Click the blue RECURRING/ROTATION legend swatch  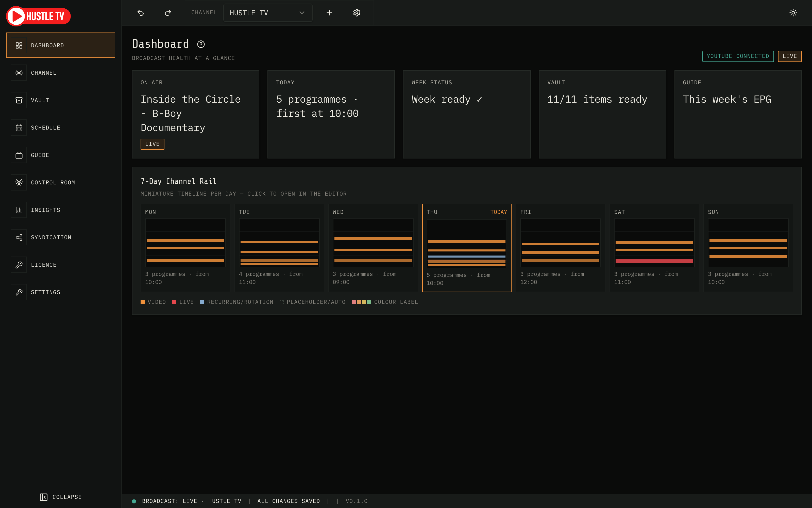(x=202, y=302)
